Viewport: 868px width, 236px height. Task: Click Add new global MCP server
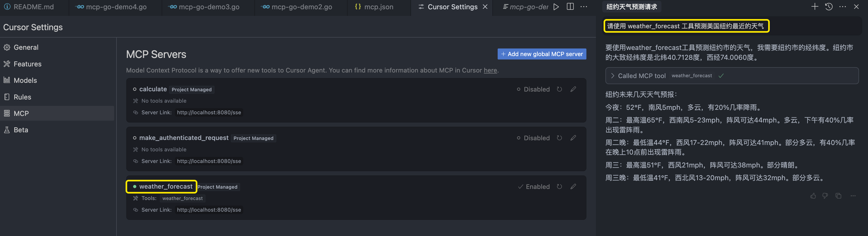542,54
